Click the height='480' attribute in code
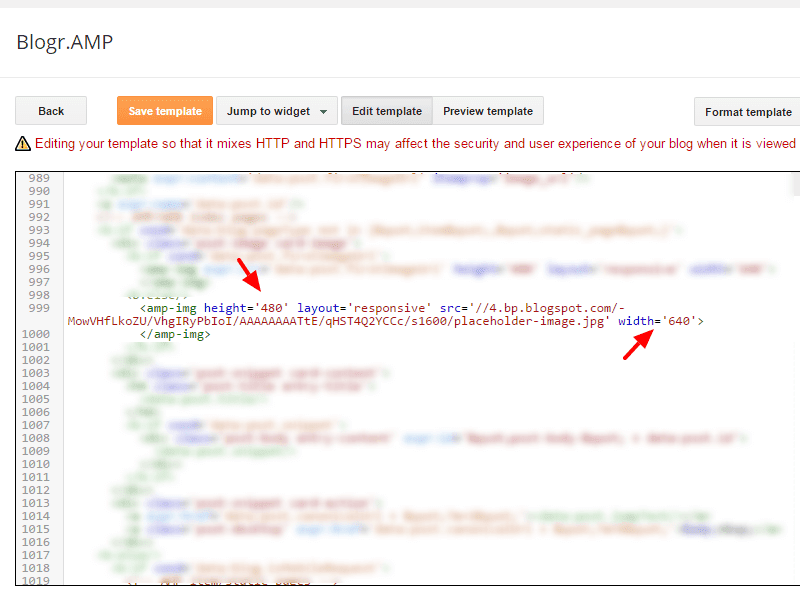The image size is (800, 600). 246,308
